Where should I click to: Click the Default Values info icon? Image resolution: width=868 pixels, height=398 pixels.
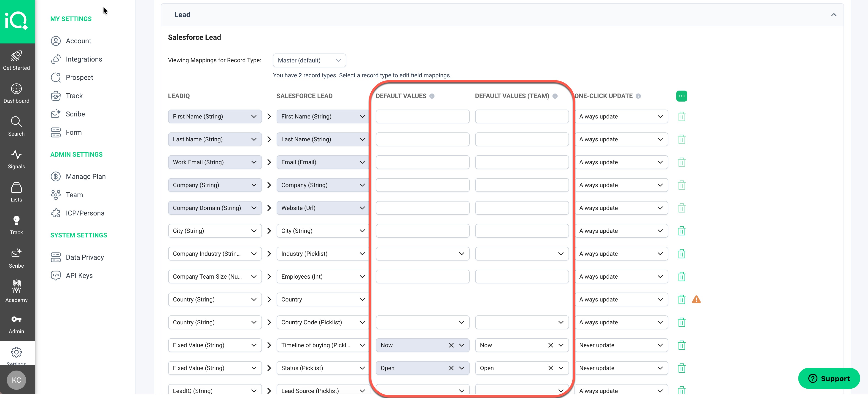point(432,96)
